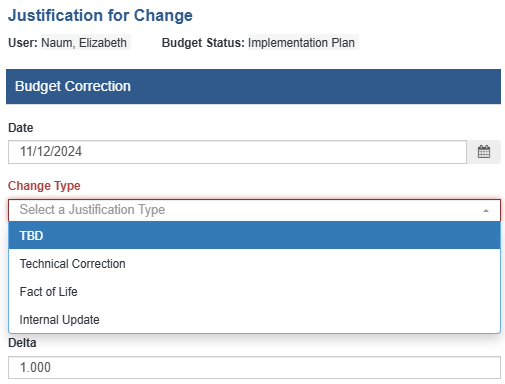The image size is (505, 384).
Task: Pick the Fact of Life option
Action: (254, 291)
